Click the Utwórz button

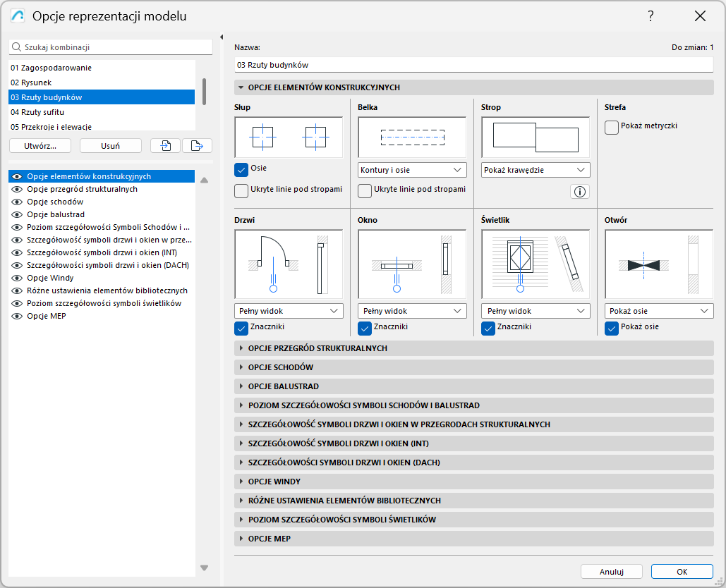[40, 145]
